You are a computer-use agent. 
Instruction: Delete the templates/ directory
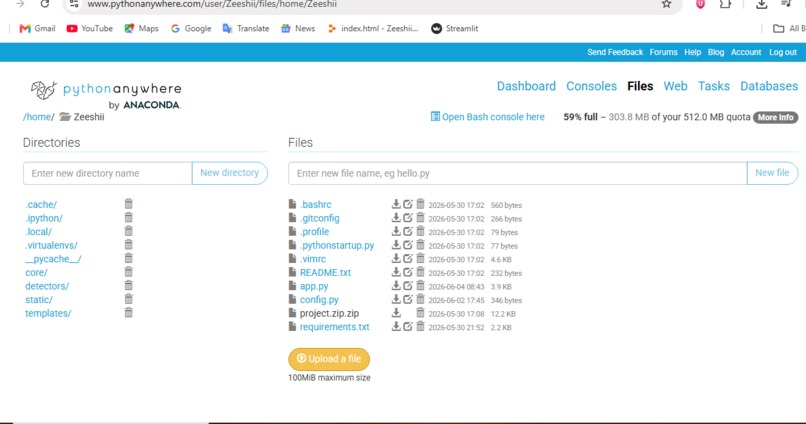tap(129, 313)
